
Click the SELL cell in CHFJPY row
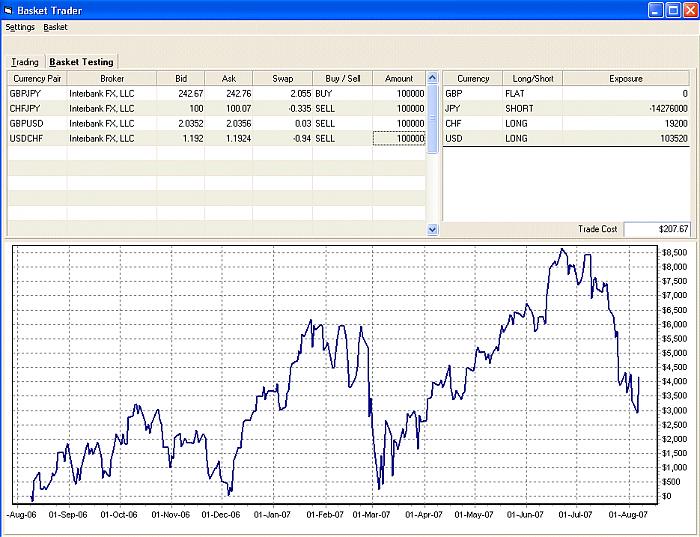click(x=342, y=108)
